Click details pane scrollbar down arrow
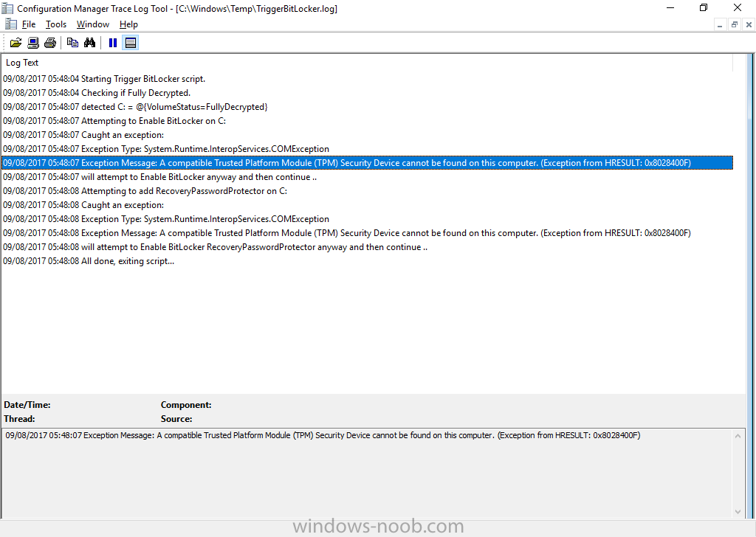This screenshot has height=537, width=756. (x=738, y=511)
